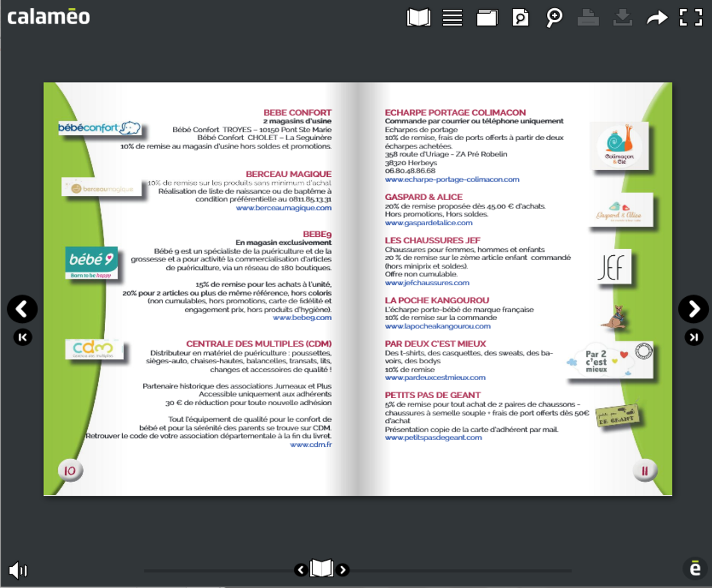Click the download icon

click(623, 17)
